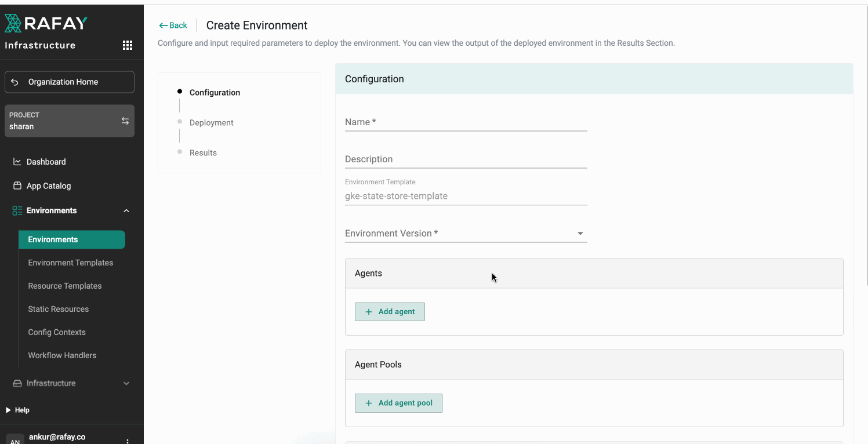Open Static Resources page
This screenshot has height=444, width=868.
pyautogui.click(x=58, y=309)
